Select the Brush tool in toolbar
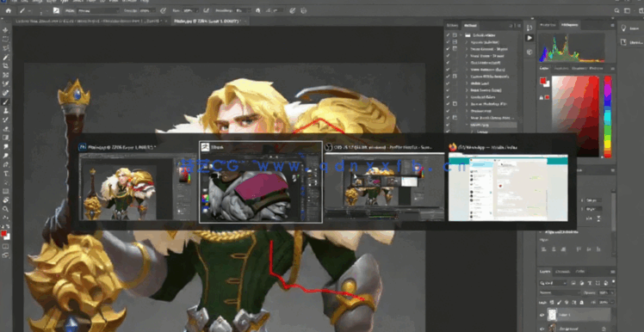This screenshot has width=644, height=332. click(6, 101)
